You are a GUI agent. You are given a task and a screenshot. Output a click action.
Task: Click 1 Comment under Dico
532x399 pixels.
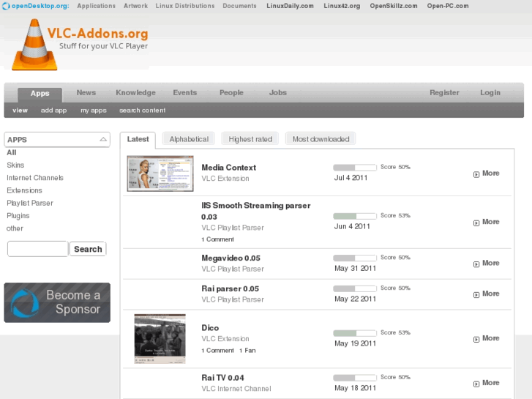(x=217, y=351)
